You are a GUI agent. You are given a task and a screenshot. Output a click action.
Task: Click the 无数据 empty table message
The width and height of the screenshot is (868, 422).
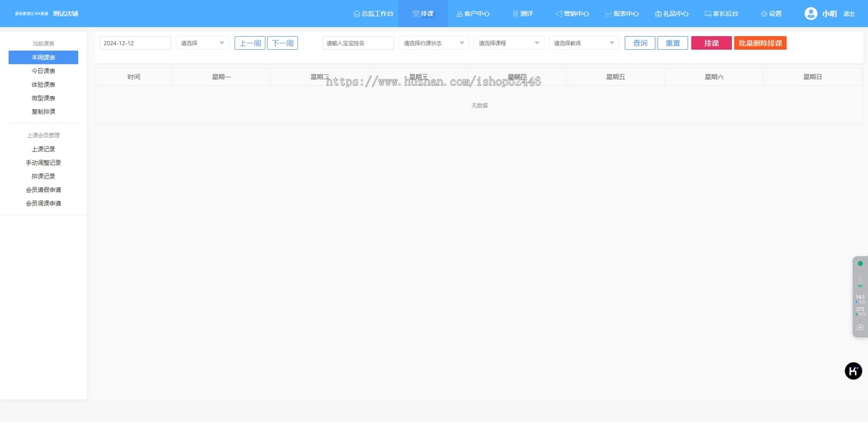(x=480, y=105)
